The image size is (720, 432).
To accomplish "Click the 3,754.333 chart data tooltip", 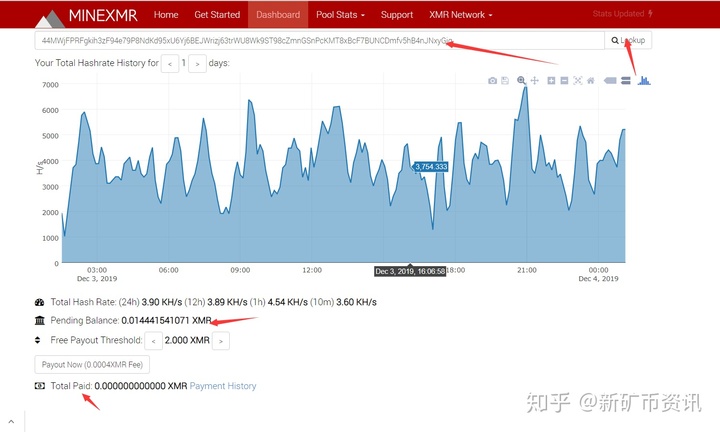I will tap(431, 167).
